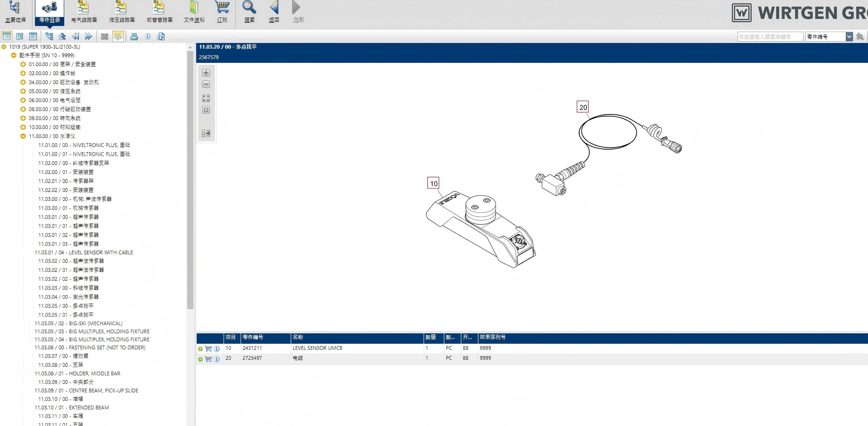Click the panel arrow icon below zoom tools
The width and height of the screenshot is (868, 426).
pyautogui.click(x=206, y=134)
